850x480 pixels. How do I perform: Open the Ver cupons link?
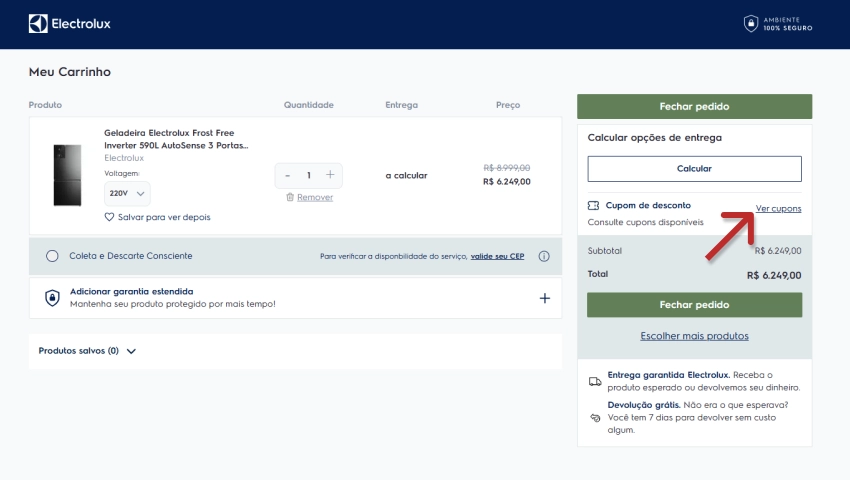coord(778,208)
